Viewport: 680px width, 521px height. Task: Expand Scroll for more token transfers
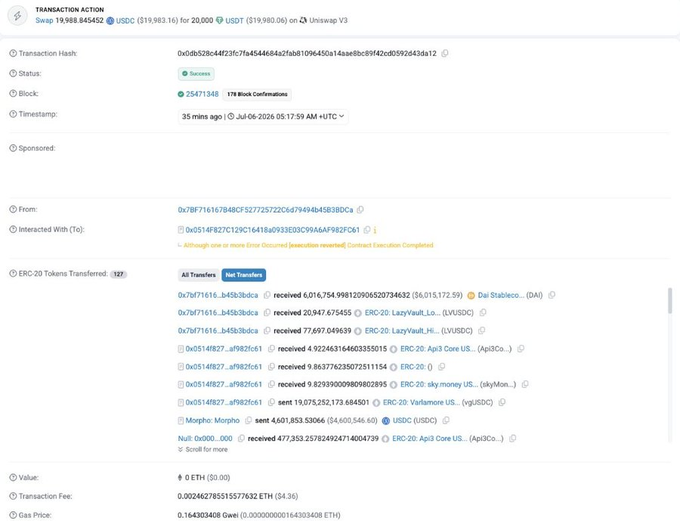pyautogui.click(x=203, y=450)
